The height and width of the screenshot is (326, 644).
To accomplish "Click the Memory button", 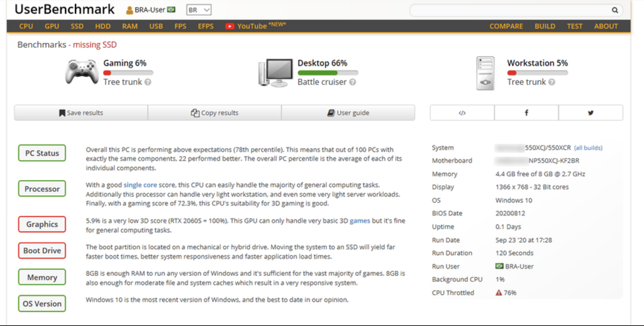I will [42, 277].
